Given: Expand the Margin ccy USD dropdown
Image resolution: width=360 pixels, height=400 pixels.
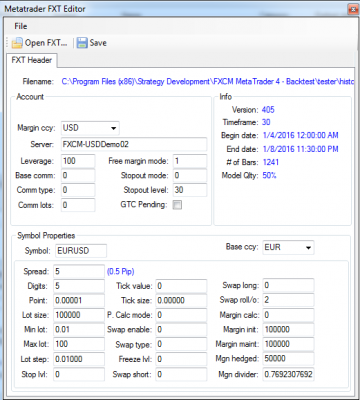Looking at the screenshot, I should click(113, 128).
